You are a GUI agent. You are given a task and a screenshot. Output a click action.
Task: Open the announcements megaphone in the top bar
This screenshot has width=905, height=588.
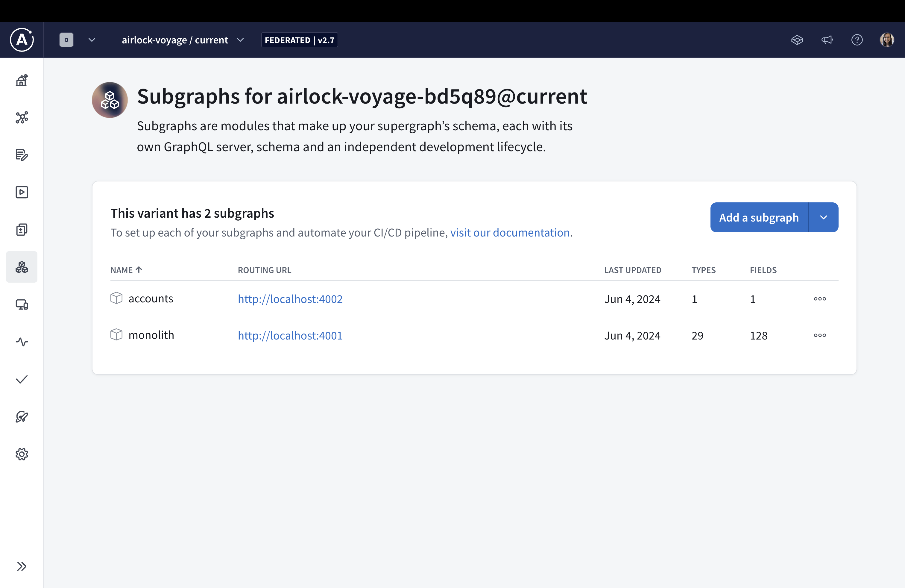tap(827, 40)
